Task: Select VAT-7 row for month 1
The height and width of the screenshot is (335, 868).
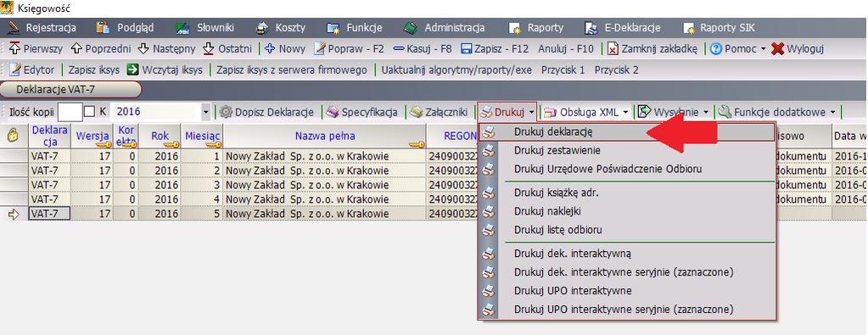Action: coord(50,156)
